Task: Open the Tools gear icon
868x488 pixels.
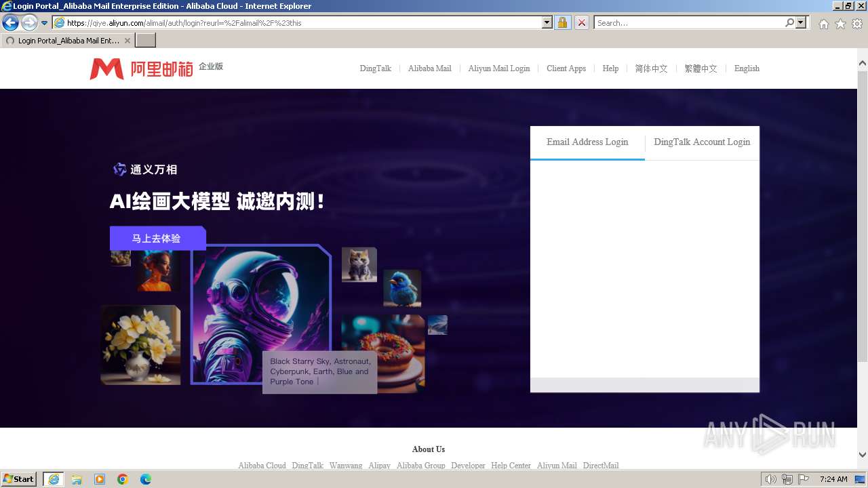Action: [857, 24]
